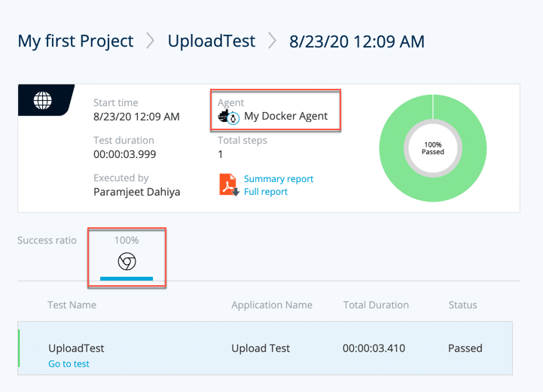Download the Full report
This screenshot has width=543, height=392.
(x=266, y=192)
